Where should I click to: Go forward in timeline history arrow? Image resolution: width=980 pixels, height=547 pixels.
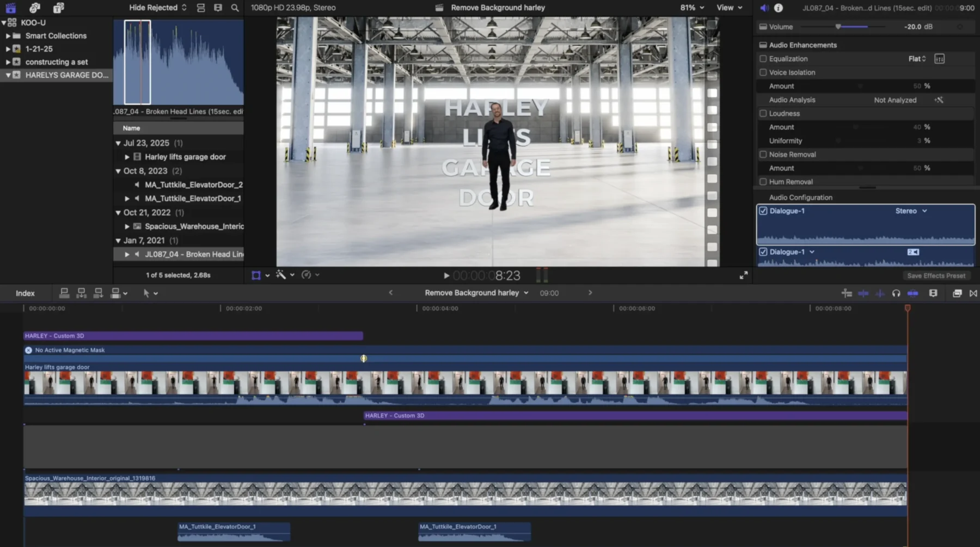(590, 293)
